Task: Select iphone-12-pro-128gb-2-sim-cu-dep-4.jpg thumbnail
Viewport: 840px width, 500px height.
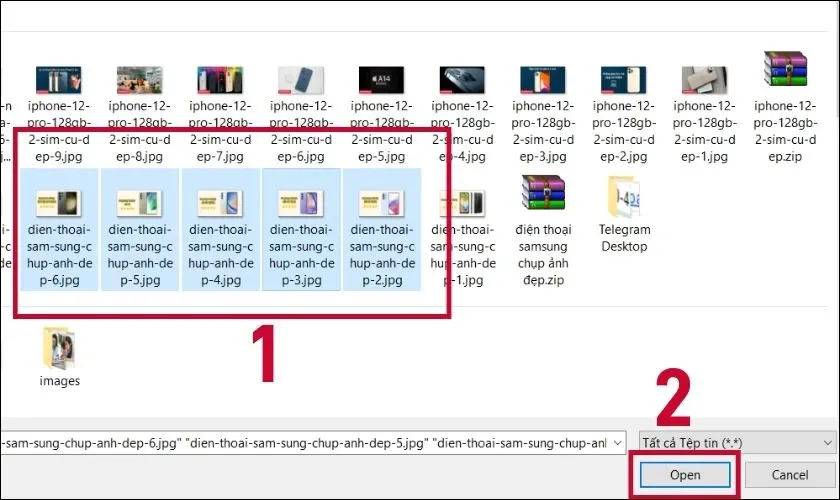Action: [462, 80]
